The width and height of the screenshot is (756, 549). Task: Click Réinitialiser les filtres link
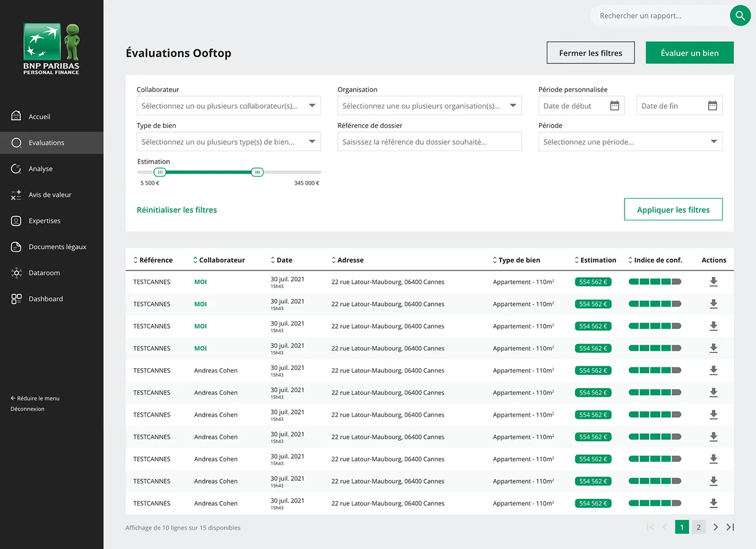click(x=177, y=210)
